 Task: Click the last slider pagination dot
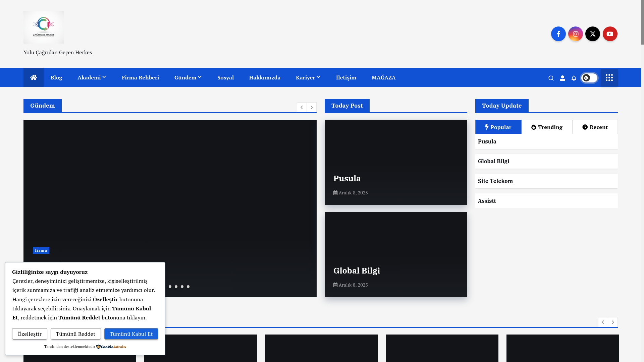[188, 287]
